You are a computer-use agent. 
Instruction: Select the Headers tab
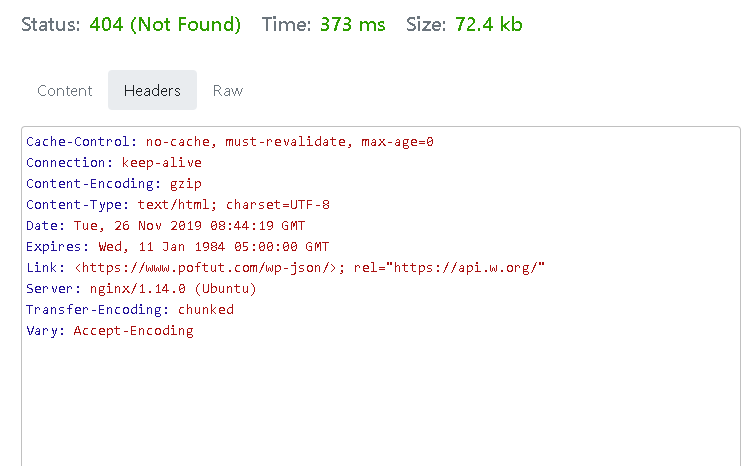click(152, 90)
